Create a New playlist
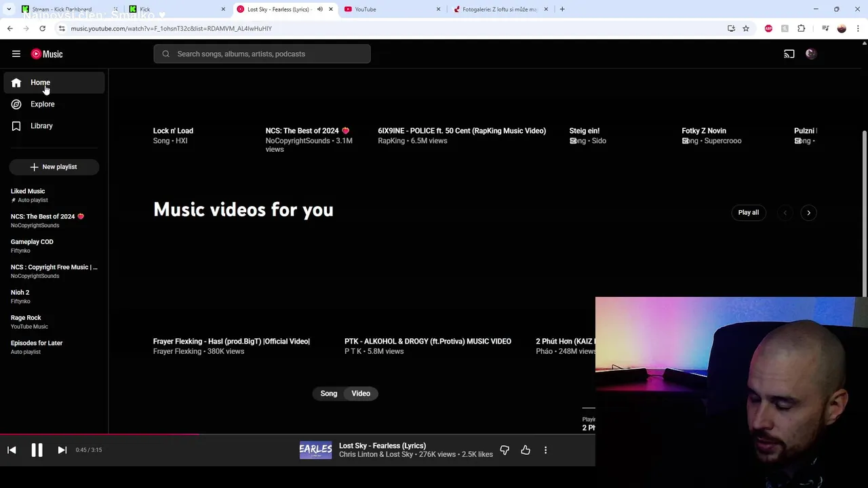 pos(54,167)
